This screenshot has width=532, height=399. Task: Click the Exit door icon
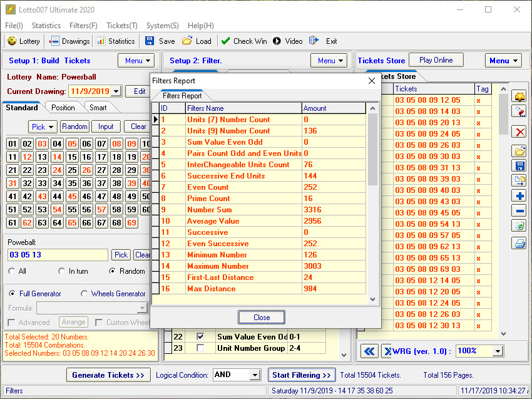point(314,41)
